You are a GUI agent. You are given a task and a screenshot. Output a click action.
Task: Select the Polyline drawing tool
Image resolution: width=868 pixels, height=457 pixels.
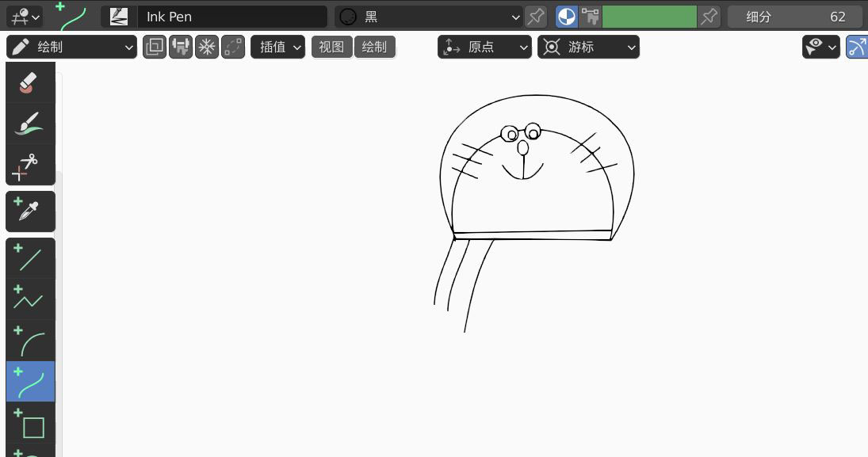(30, 299)
